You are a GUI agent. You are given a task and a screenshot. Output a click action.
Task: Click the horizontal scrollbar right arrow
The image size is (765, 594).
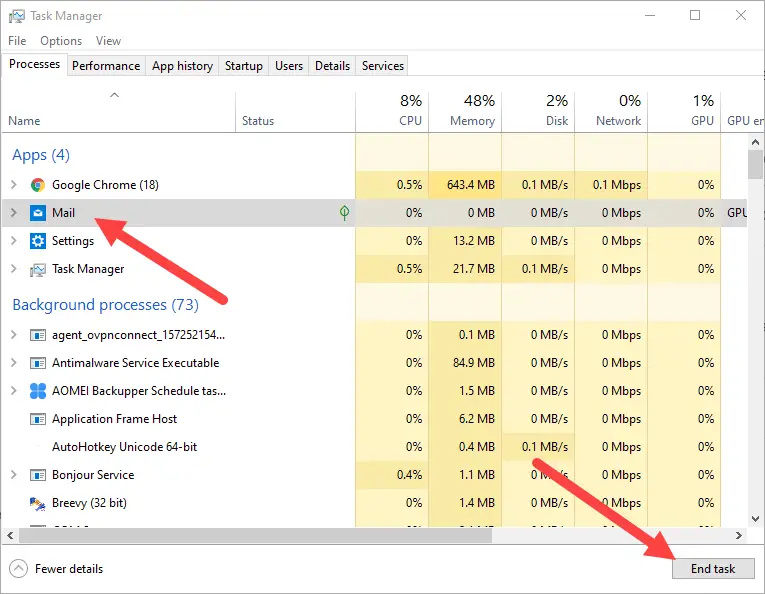pyautogui.click(x=739, y=535)
